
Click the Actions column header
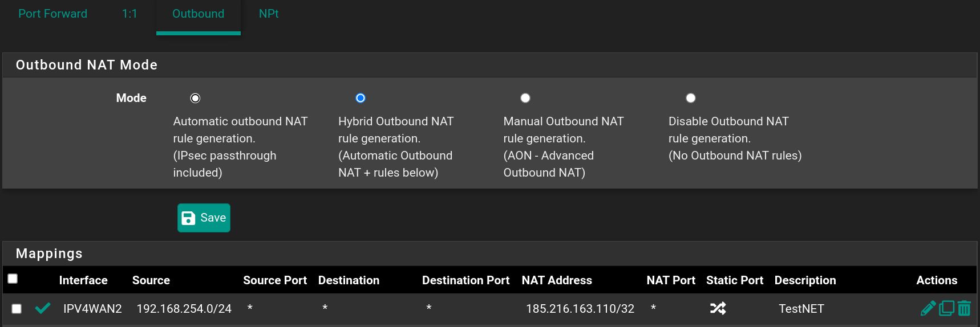(937, 280)
